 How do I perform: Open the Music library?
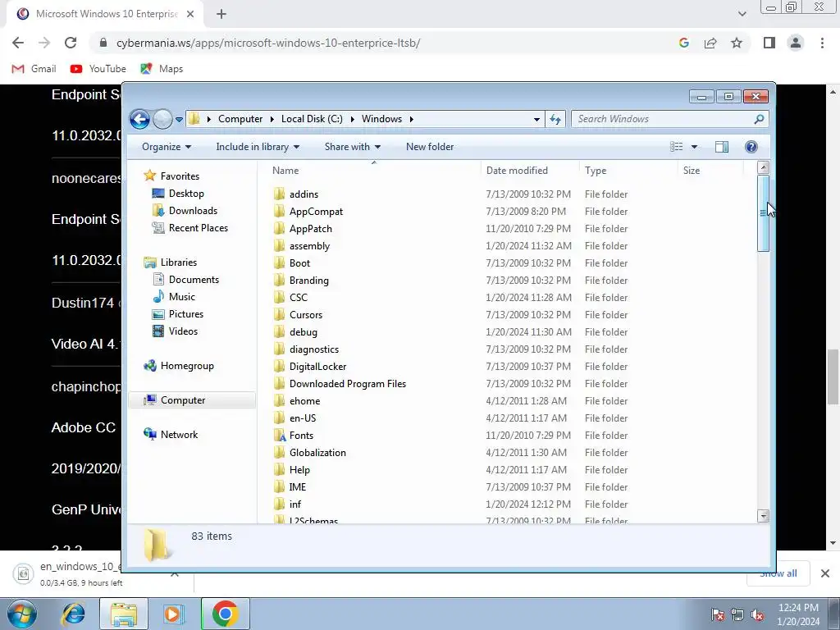[x=181, y=297]
